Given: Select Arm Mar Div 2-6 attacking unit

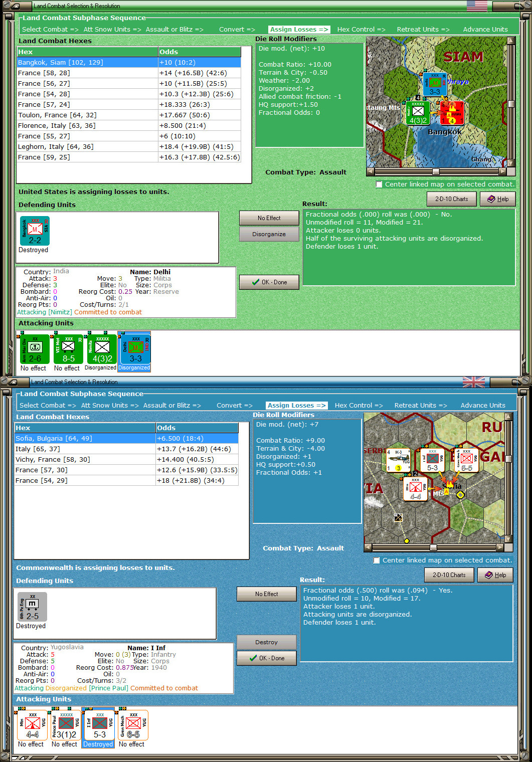Looking at the screenshot, I should [x=35, y=349].
